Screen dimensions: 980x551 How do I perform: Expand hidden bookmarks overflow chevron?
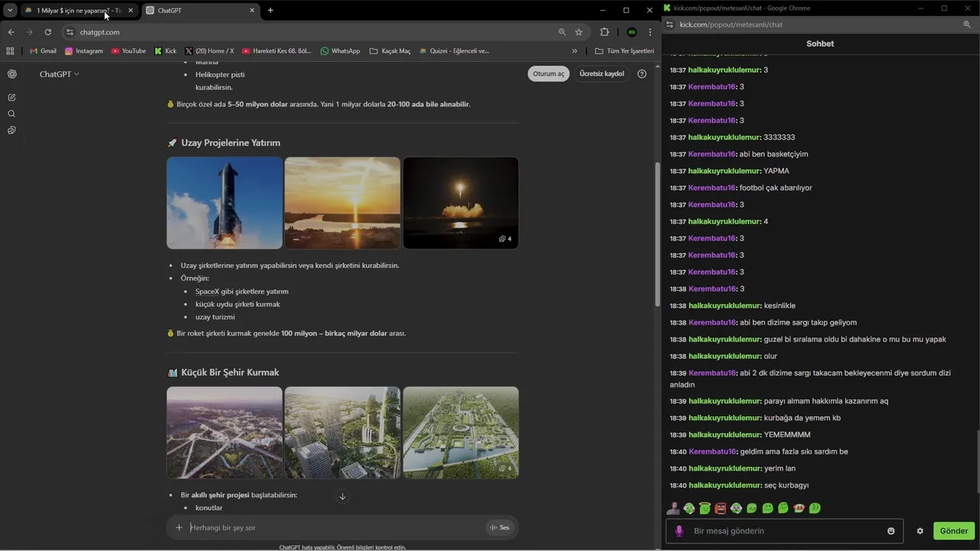point(574,51)
